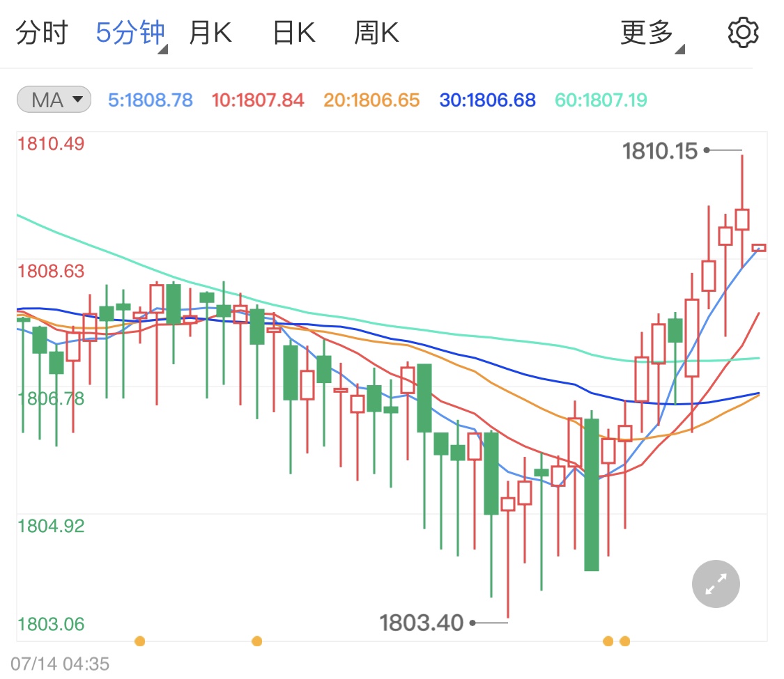The height and width of the screenshot is (679, 784).
Task: Click the axis label 1810.49
Action: pos(51,144)
